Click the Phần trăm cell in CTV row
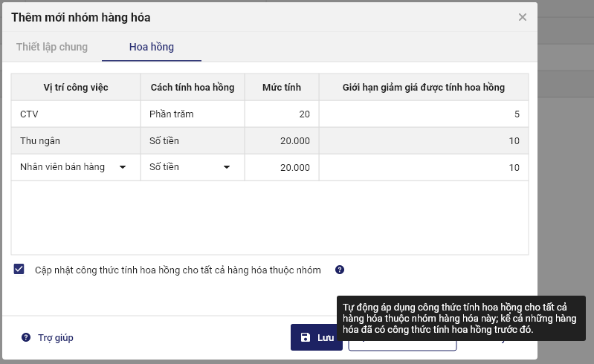Viewport: 594px width, 364px height. 192,114
